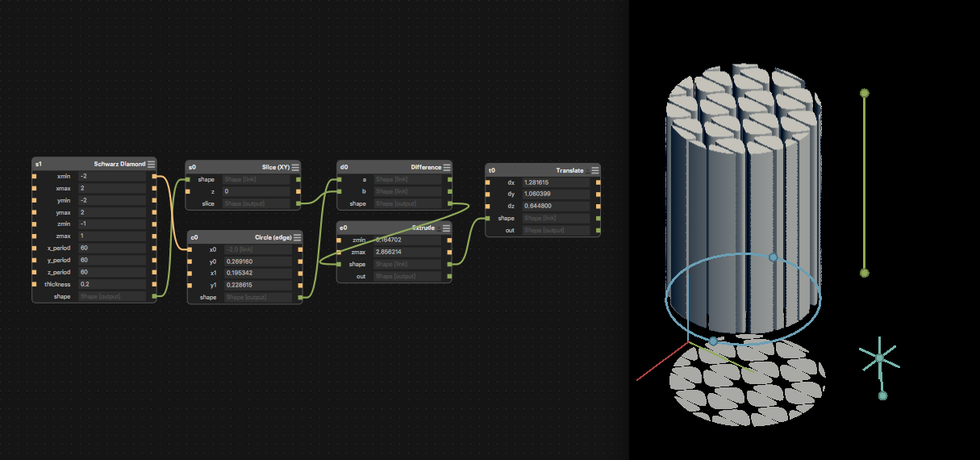Open the Schwarz Diamond node menu icon
Image resolution: width=980 pixels, height=460 pixels.
(151, 164)
